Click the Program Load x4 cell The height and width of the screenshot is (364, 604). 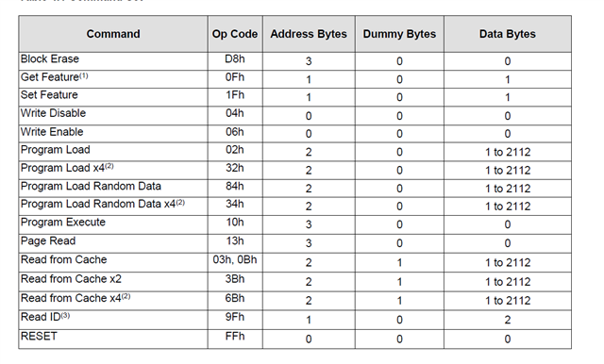click(x=113, y=170)
